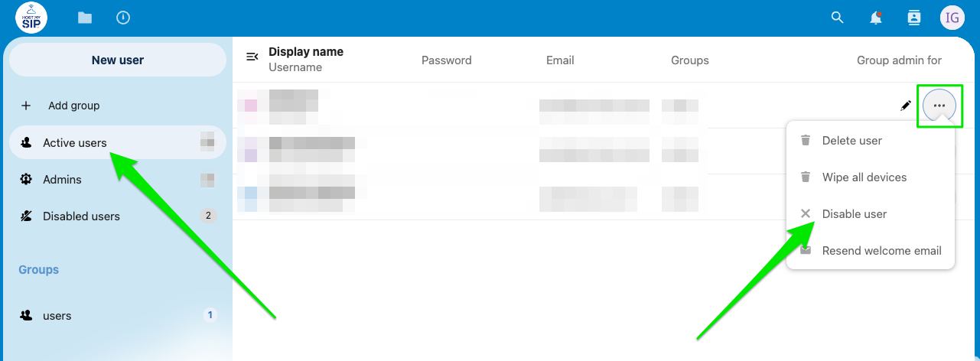Open the Files app folder icon
The height and width of the screenshot is (361, 980).
[85, 18]
